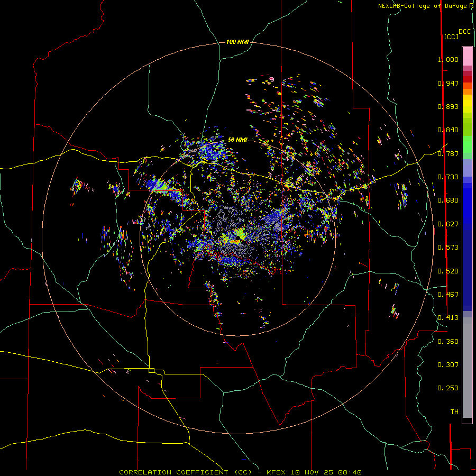The image size is (476, 476).
Task: Click the black radar site dot at center
Action: tap(239, 237)
